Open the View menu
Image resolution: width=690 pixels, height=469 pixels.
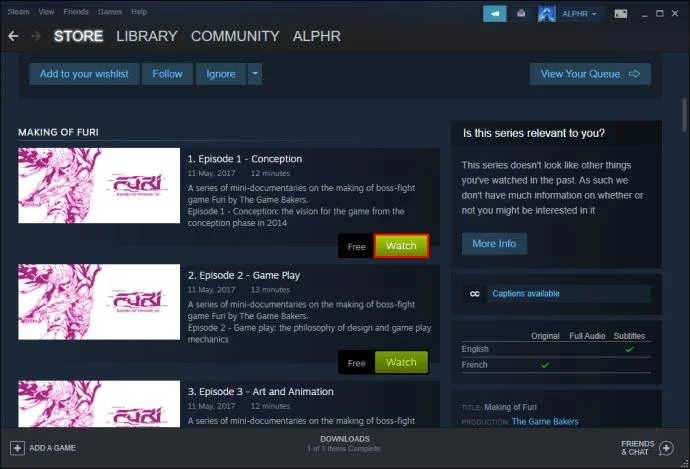46,12
